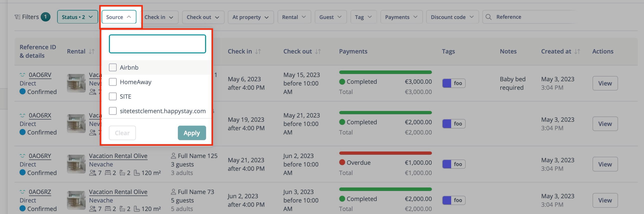Collapse the Source filter dropdown

coord(119,17)
